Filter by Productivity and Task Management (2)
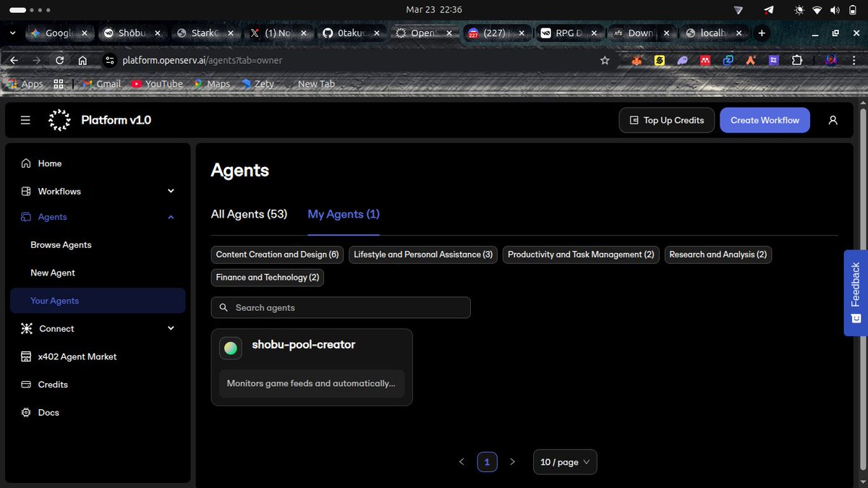Image resolution: width=868 pixels, height=488 pixels. (581, 254)
